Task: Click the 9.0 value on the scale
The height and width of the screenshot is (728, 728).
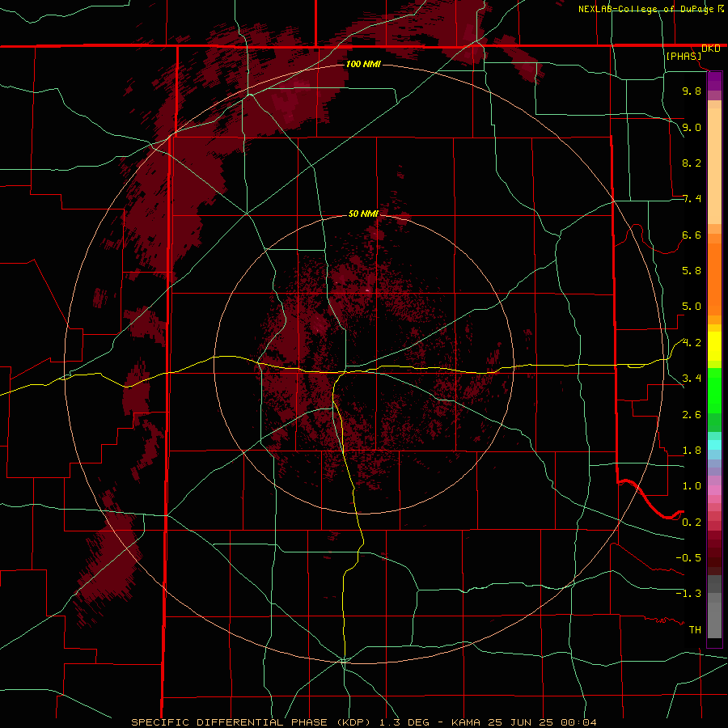Action: [692, 127]
